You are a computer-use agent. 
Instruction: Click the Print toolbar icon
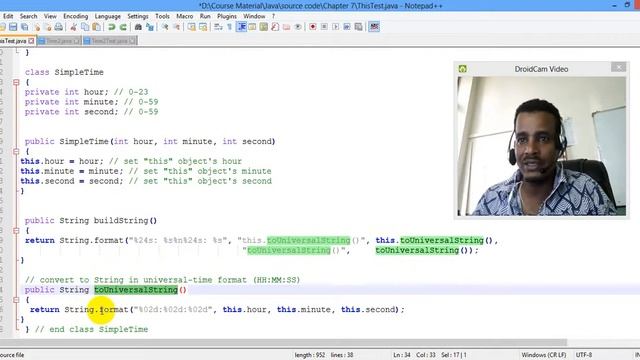(x=59, y=27)
